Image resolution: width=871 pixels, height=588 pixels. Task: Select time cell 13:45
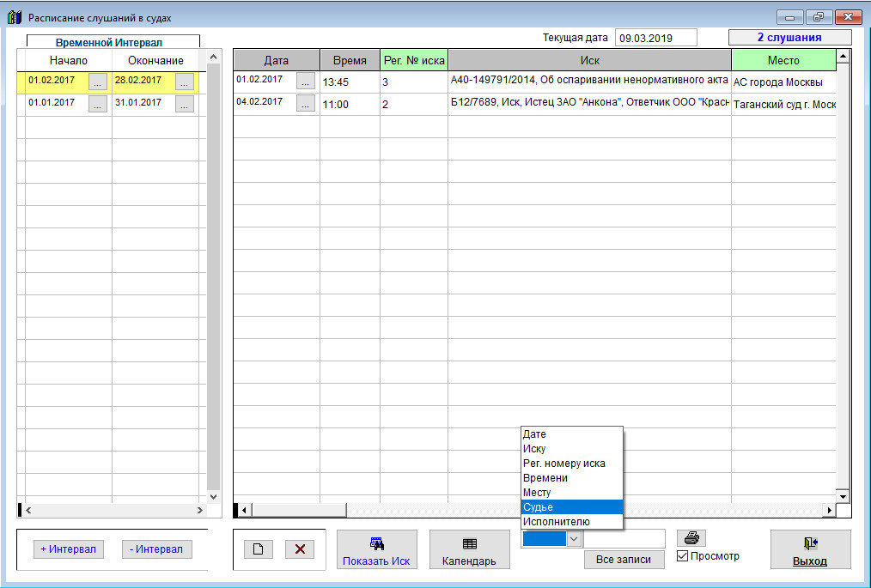coord(350,82)
